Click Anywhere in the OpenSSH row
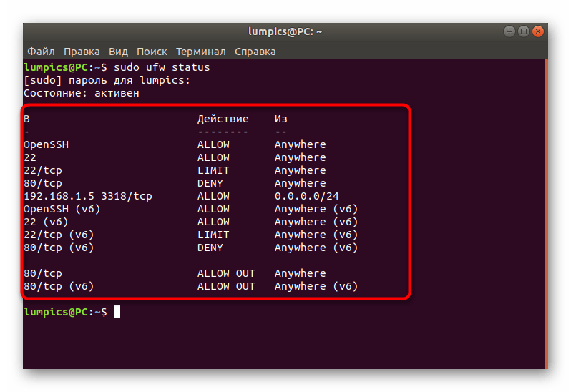Screen dimensions: 571x392 (300, 145)
